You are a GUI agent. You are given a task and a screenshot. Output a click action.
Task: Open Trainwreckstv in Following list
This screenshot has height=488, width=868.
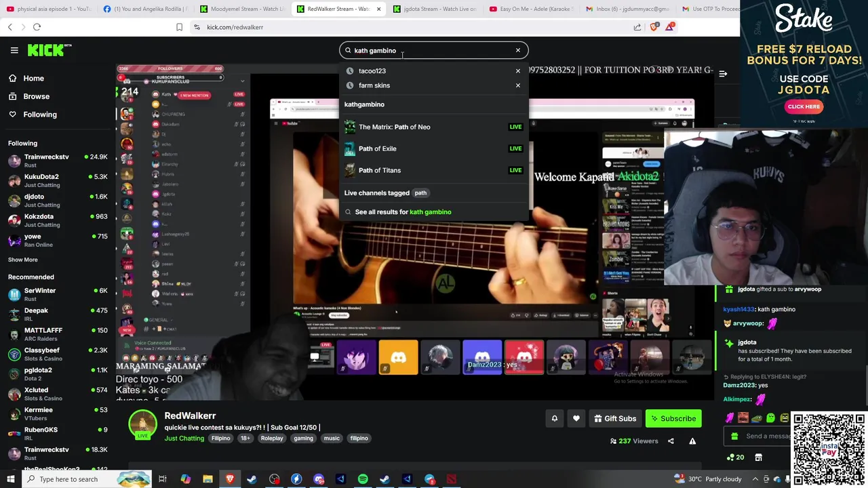[x=58, y=161]
